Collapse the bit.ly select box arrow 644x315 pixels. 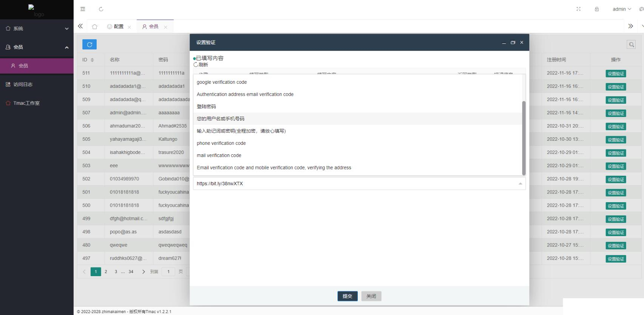click(520, 184)
